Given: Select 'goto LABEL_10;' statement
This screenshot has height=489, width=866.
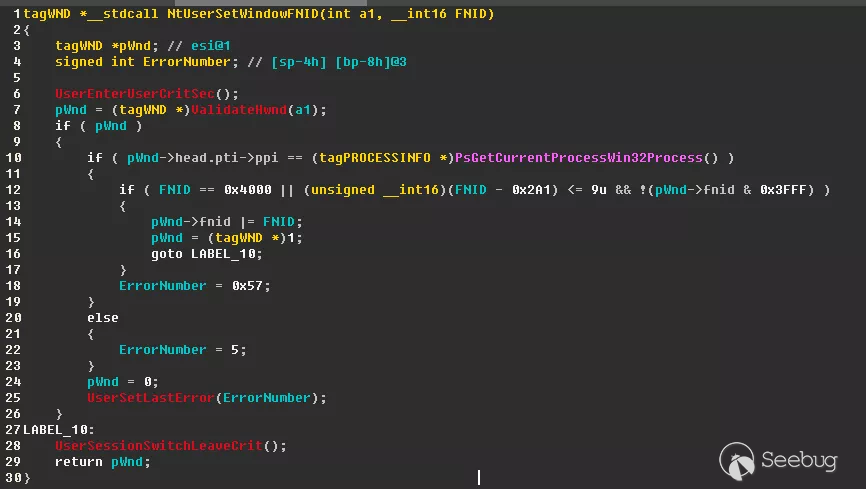Looking at the screenshot, I should [207, 254].
